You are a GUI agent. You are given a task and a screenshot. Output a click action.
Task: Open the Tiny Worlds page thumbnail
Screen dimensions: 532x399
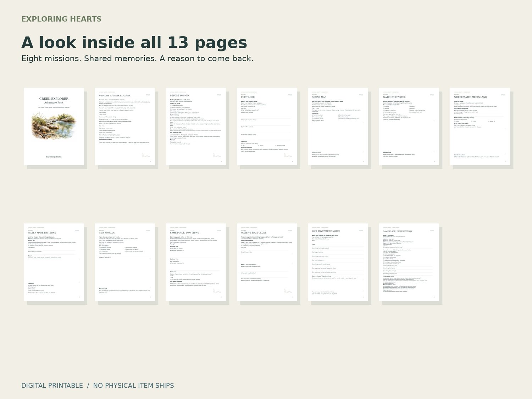(125, 262)
